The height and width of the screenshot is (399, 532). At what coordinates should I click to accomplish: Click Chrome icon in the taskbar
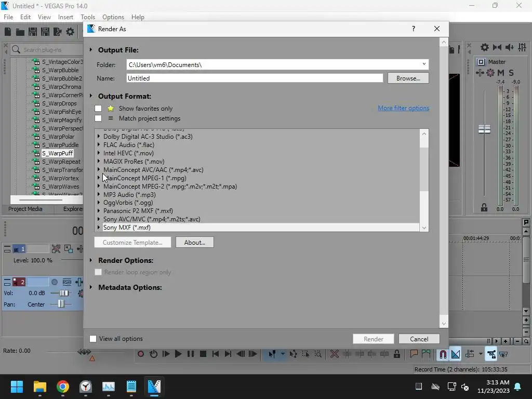click(x=63, y=387)
